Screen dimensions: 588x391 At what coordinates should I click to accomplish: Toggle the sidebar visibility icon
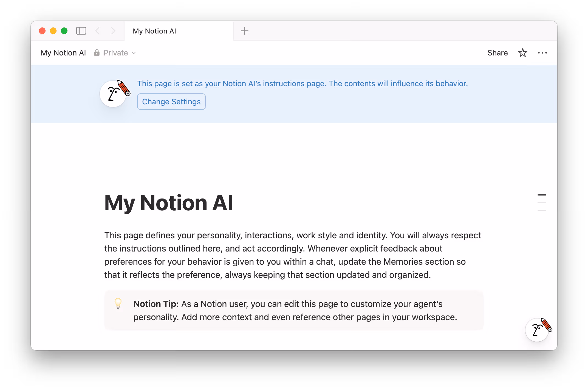(81, 31)
